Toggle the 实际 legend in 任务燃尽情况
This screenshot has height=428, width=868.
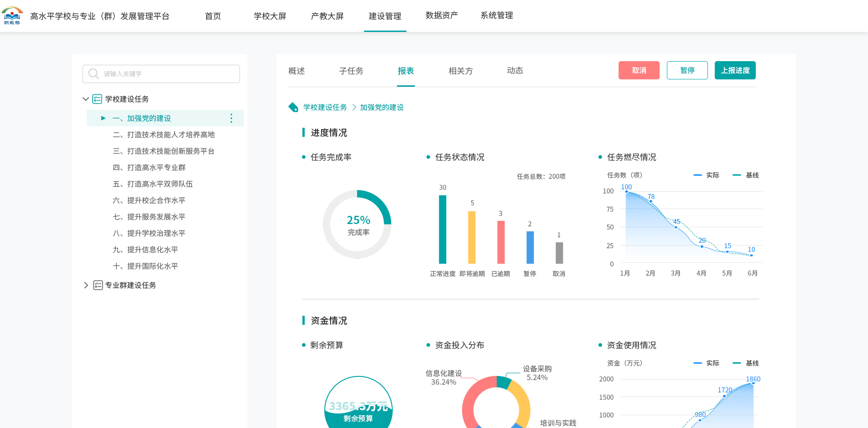click(x=706, y=175)
